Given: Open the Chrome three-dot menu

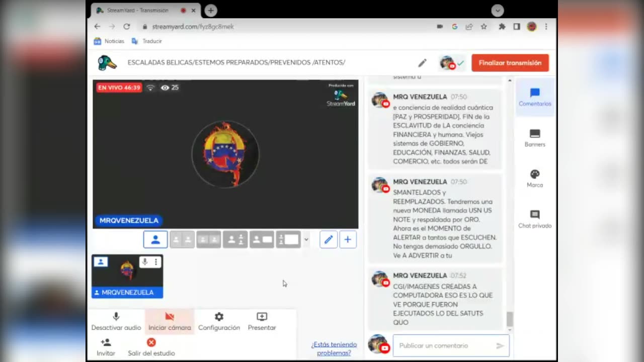Looking at the screenshot, I should point(546,27).
